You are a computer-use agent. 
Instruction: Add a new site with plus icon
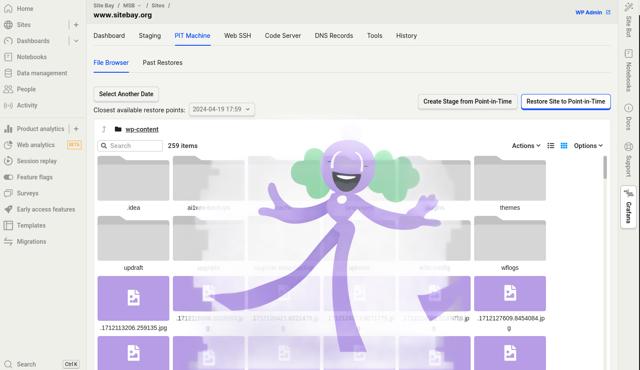(x=76, y=25)
